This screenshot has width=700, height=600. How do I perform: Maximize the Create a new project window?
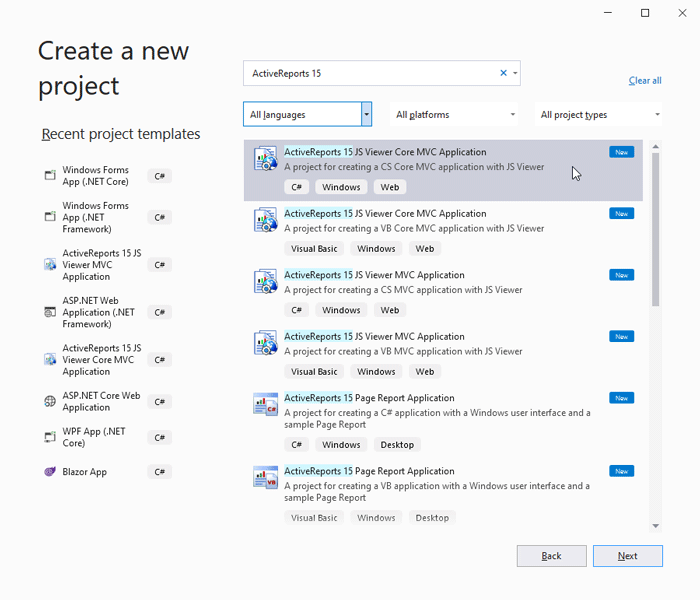pos(645,13)
